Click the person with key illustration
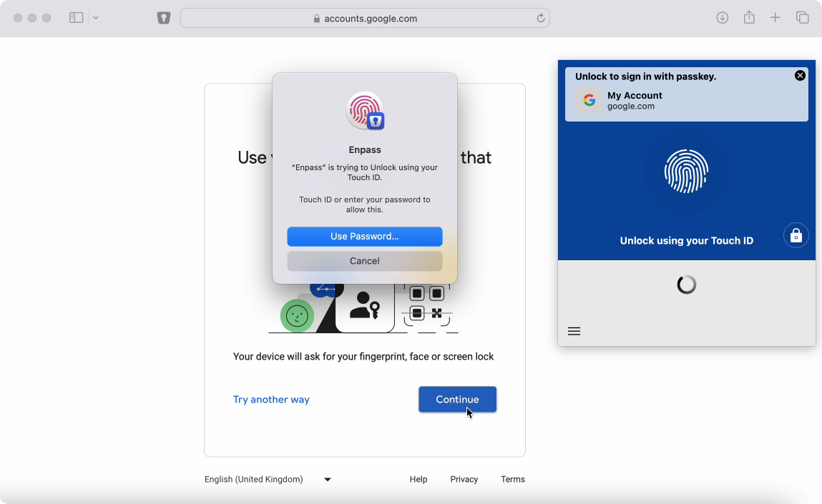Screen dimensions: 822x504 [365, 307]
